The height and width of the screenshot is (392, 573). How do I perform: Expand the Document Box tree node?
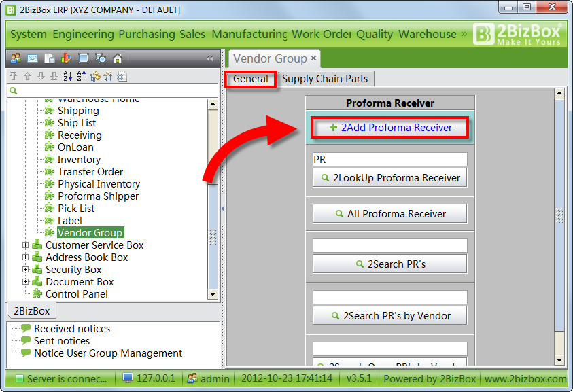[26, 281]
